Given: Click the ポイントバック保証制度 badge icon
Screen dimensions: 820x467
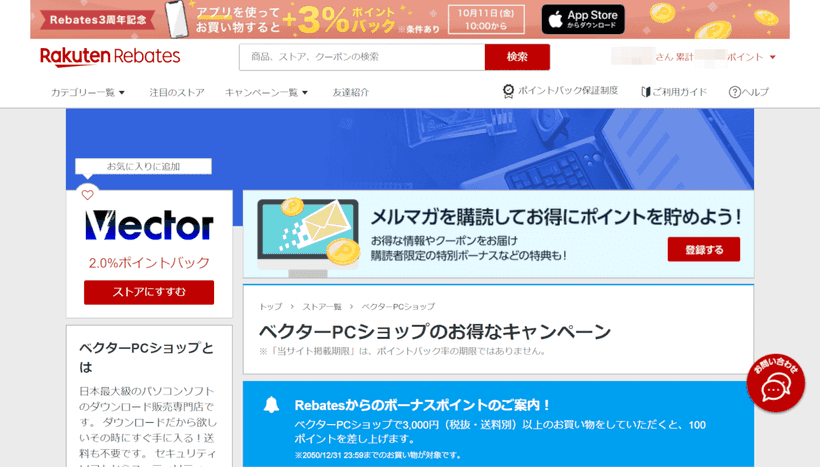Looking at the screenshot, I should click(508, 92).
